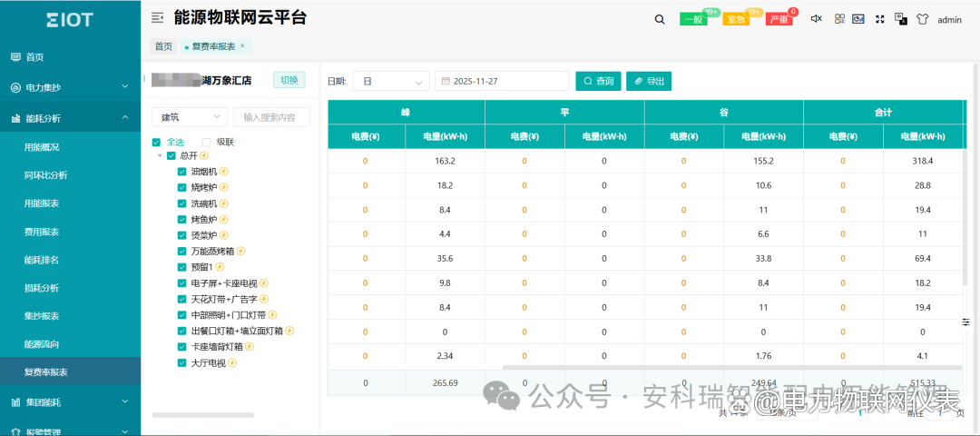
Task: Click the 导出 export button
Action: [x=649, y=82]
